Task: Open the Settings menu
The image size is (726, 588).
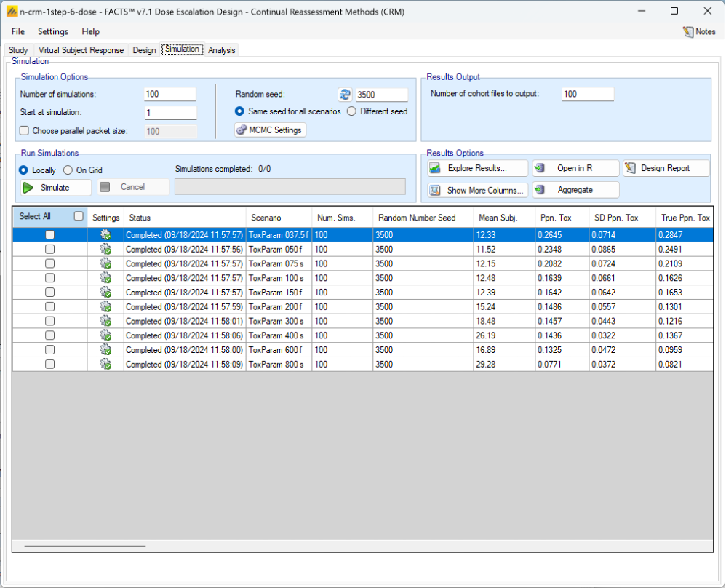Action: point(53,32)
